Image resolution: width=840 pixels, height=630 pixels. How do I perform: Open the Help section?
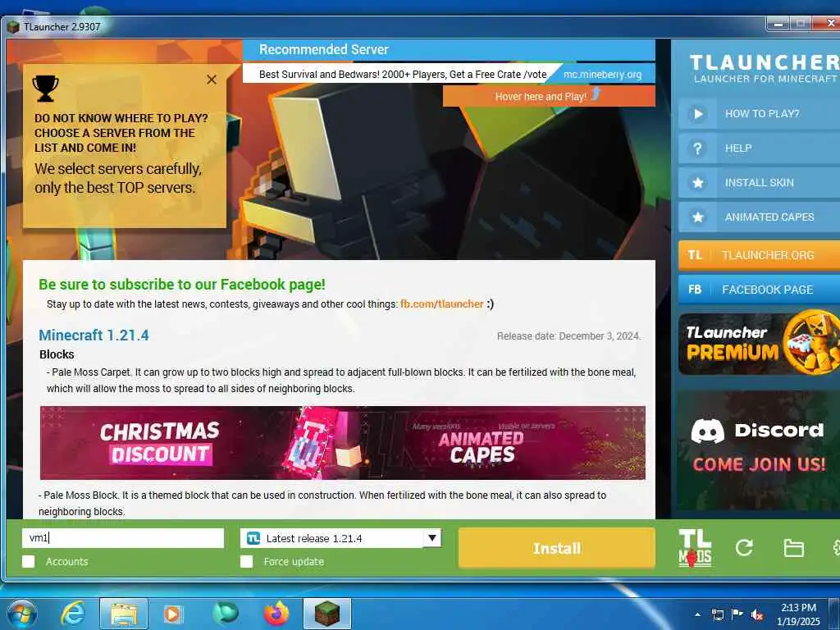click(x=759, y=148)
